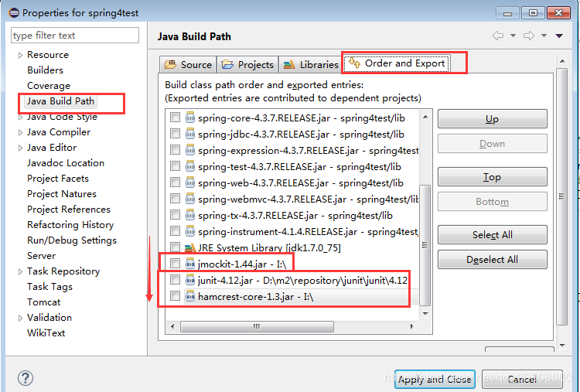Expand the Task Repository node
The width and height of the screenshot is (580, 392).
click(20, 272)
